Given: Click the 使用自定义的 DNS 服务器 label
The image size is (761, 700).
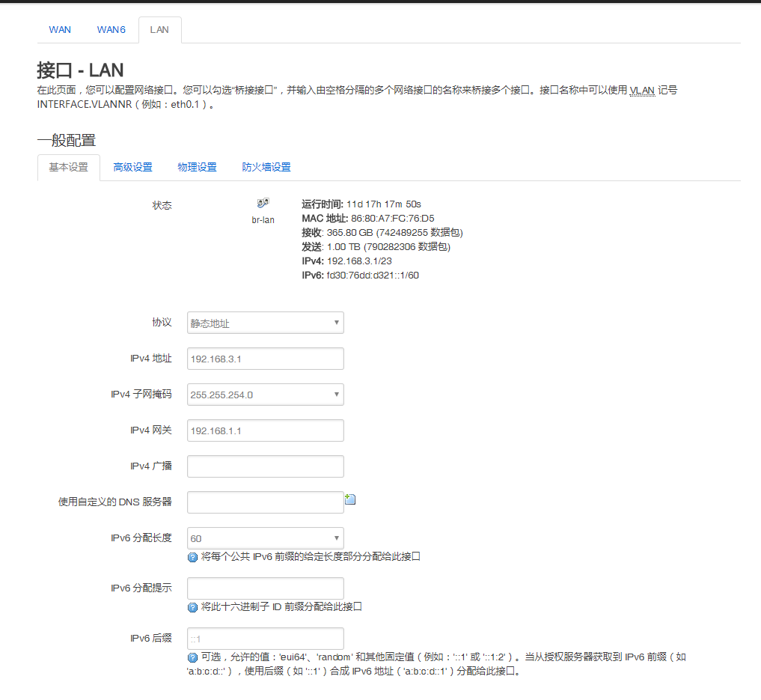Looking at the screenshot, I should pyautogui.click(x=115, y=502).
